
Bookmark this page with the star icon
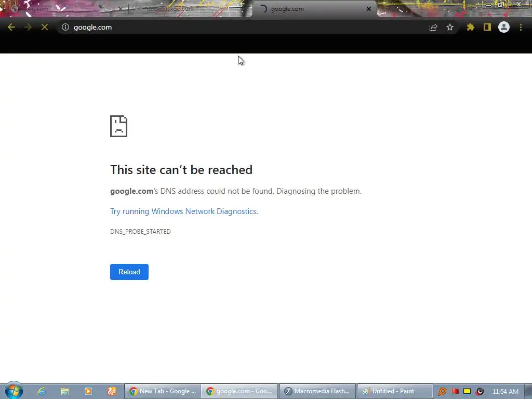[450, 27]
